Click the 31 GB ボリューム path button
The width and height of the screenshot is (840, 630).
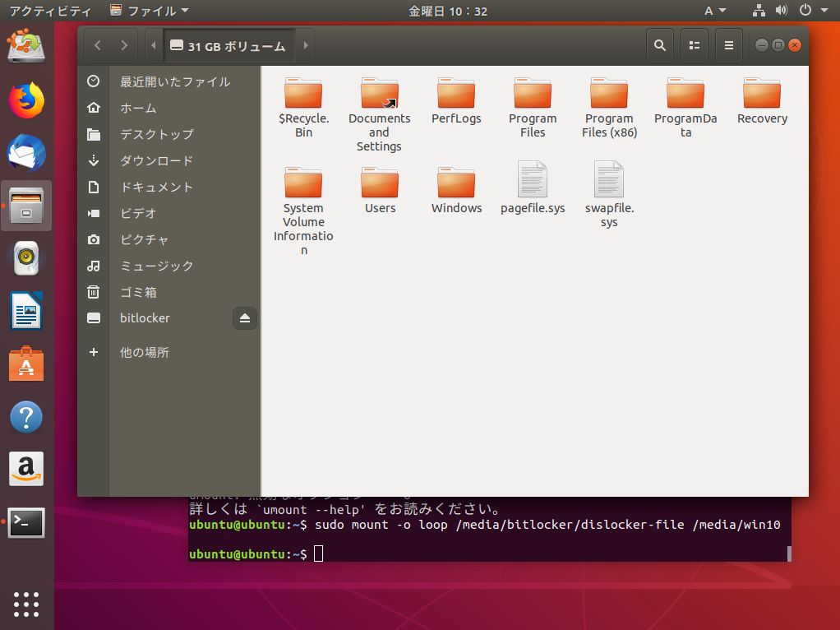click(x=228, y=45)
